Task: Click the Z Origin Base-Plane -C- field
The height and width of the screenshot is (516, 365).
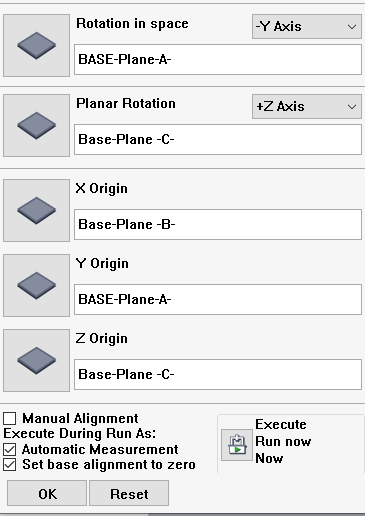Action: click(x=218, y=375)
